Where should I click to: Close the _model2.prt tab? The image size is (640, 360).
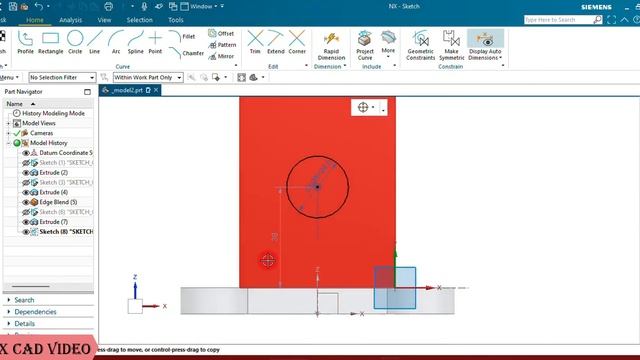tap(156, 90)
